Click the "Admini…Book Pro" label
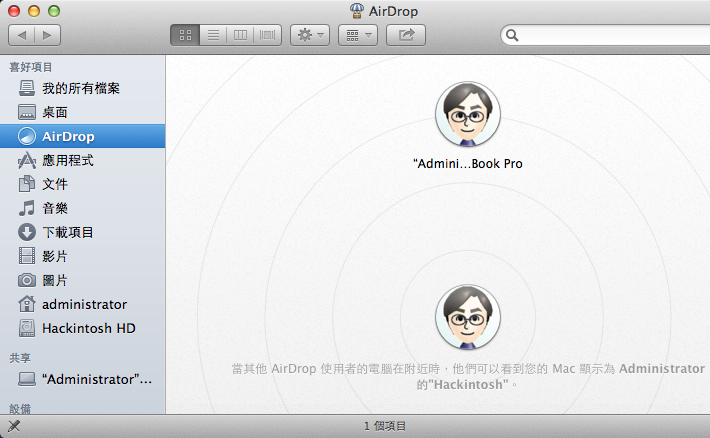 (x=468, y=164)
